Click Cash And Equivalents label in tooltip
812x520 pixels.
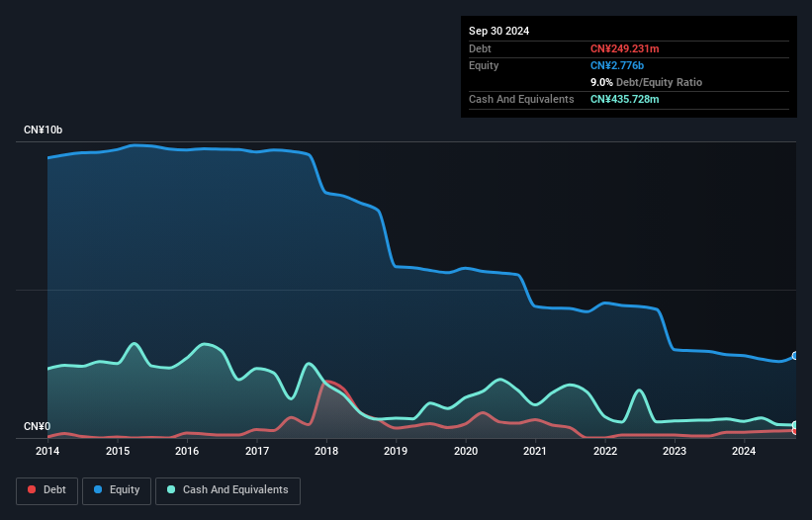tap(521, 99)
